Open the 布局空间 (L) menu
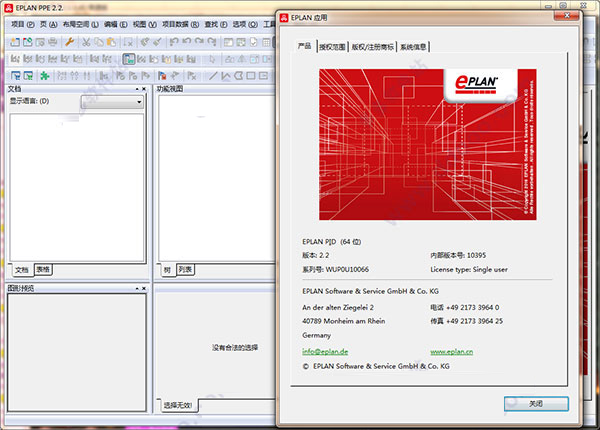 pyautogui.click(x=81, y=24)
